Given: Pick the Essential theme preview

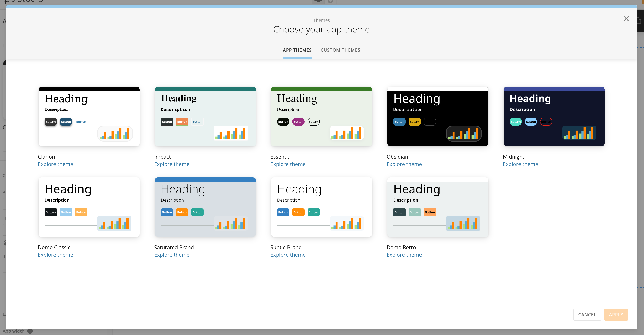Looking at the screenshot, I should (x=321, y=116).
